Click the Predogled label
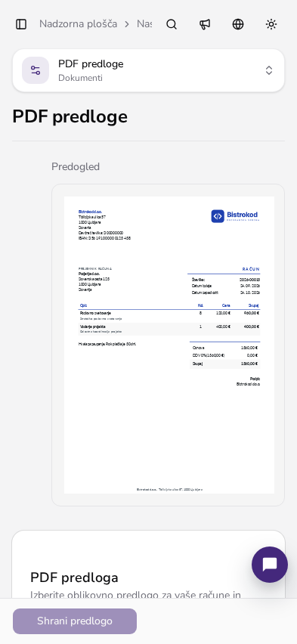This screenshot has width=297, height=644. tap(76, 167)
